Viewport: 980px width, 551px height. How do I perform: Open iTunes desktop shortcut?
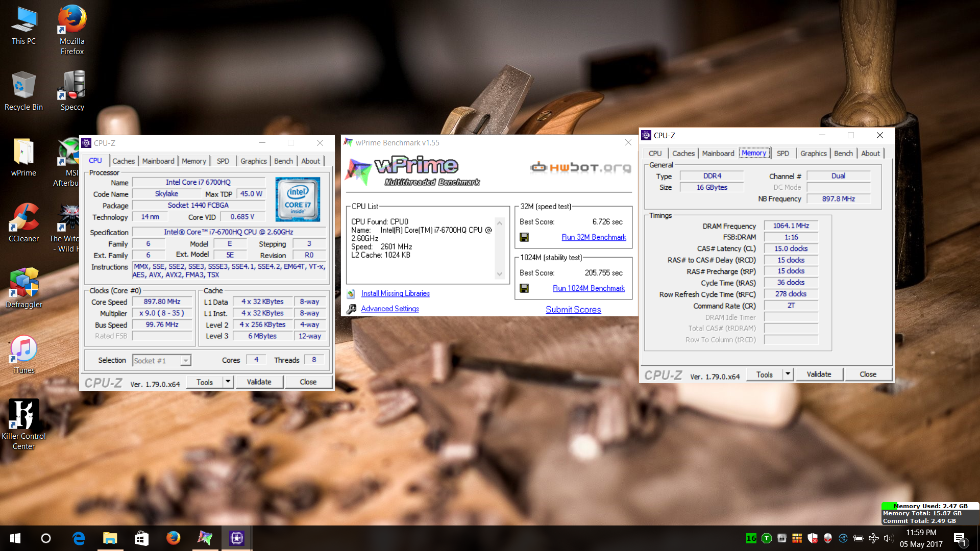click(23, 355)
